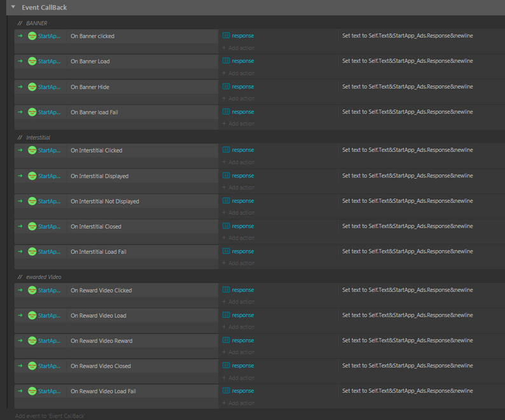Click Set text action for On Interstitial Load Fail

(x=408, y=251)
